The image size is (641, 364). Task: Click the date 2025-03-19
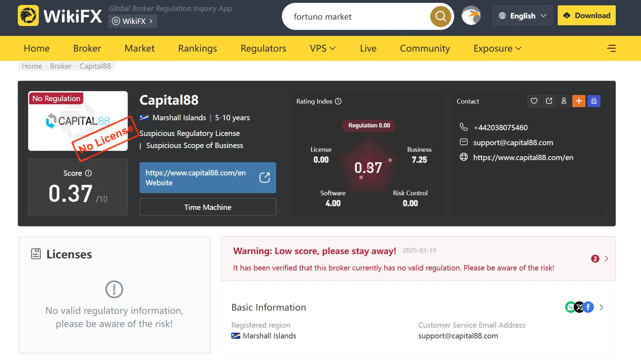(x=419, y=250)
